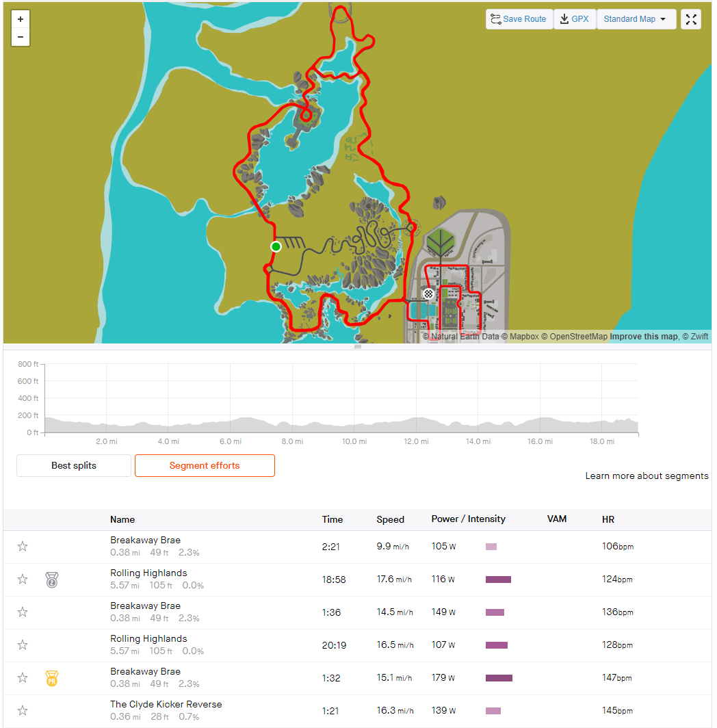Viewport: 717px width, 728px height.
Task: Click the Speed column header
Action: pos(390,519)
